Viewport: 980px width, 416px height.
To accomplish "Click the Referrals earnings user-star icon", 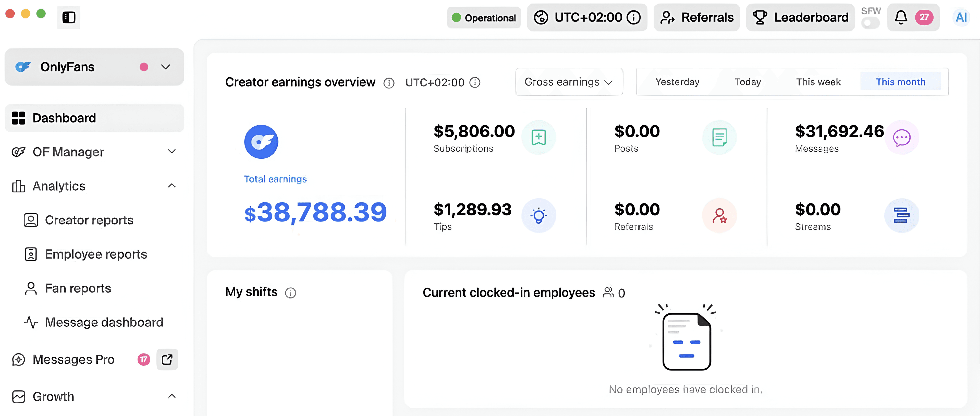I will [x=719, y=215].
